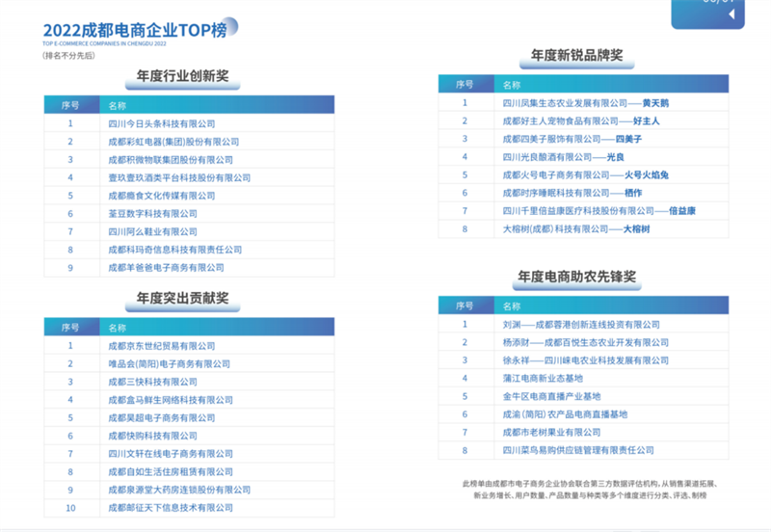Viewport: 771px width, 532px height.
Task: Select the row '成都科玛奇信息科技有限责任公司'
Action: pos(189,250)
